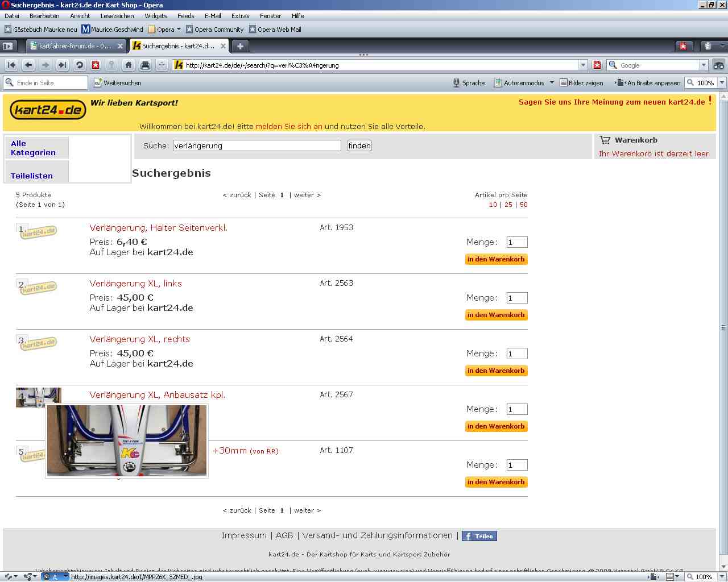
Task: Click the Sprache microphone button
Action: click(469, 83)
